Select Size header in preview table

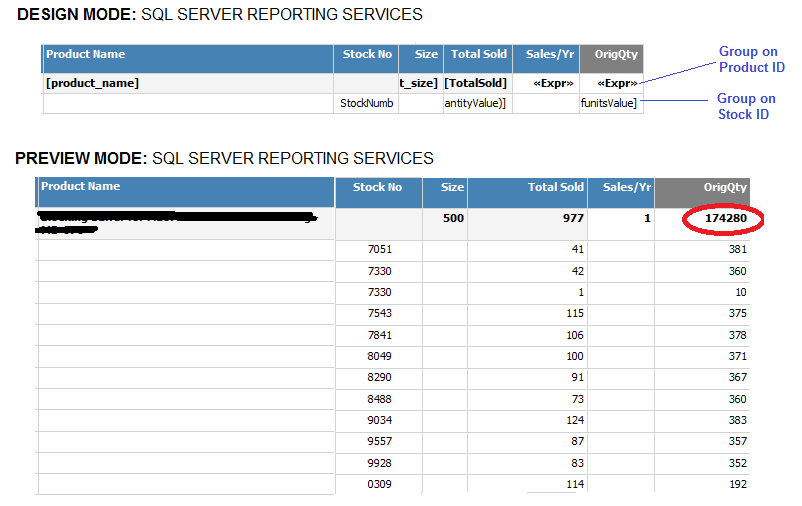pyautogui.click(x=445, y=192)
